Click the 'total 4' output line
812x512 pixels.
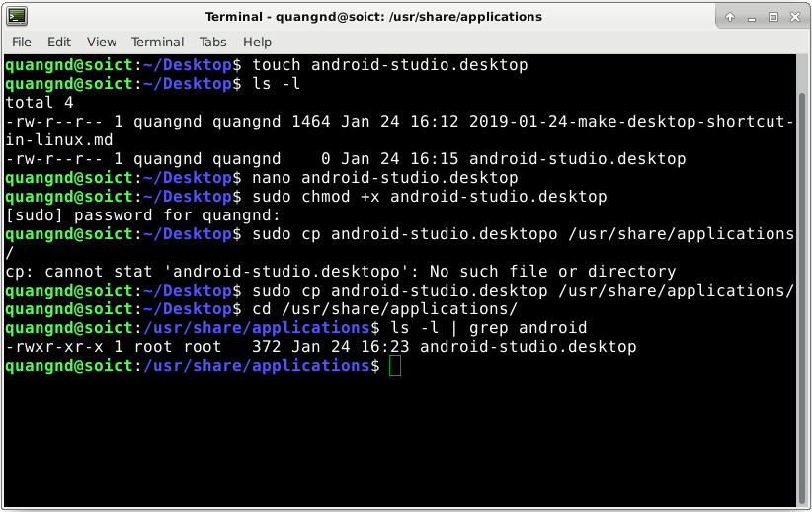pos(40,102)
